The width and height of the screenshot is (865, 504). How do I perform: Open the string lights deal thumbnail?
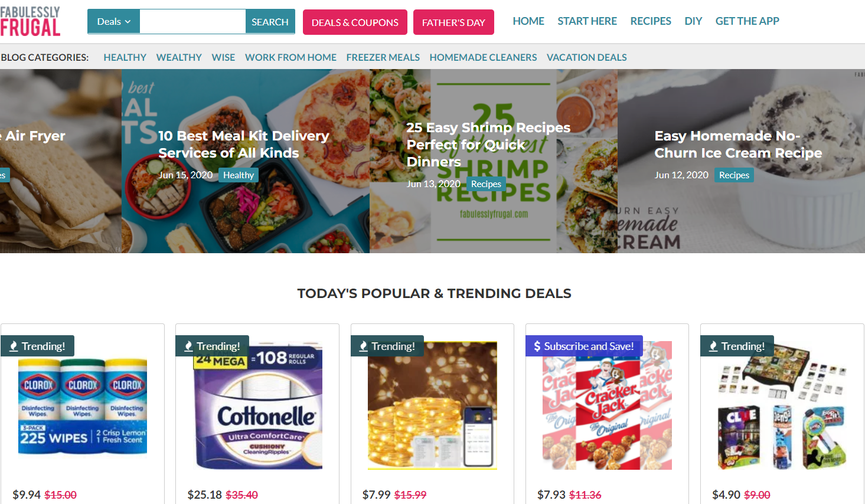point(433,405)
